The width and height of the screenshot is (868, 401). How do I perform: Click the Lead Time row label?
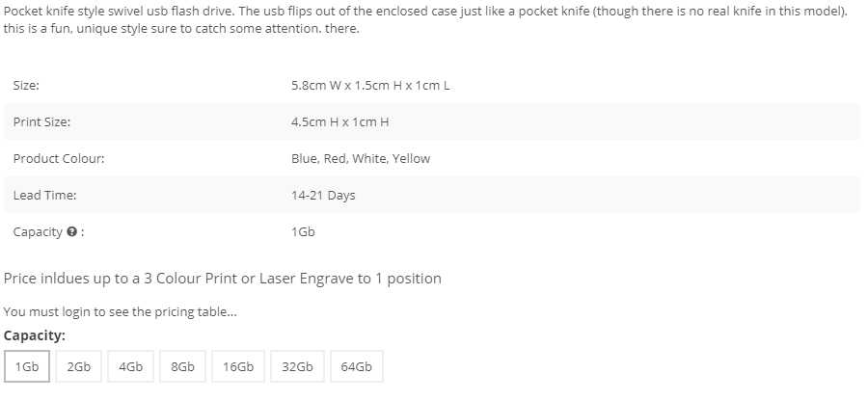coord(44,196)
